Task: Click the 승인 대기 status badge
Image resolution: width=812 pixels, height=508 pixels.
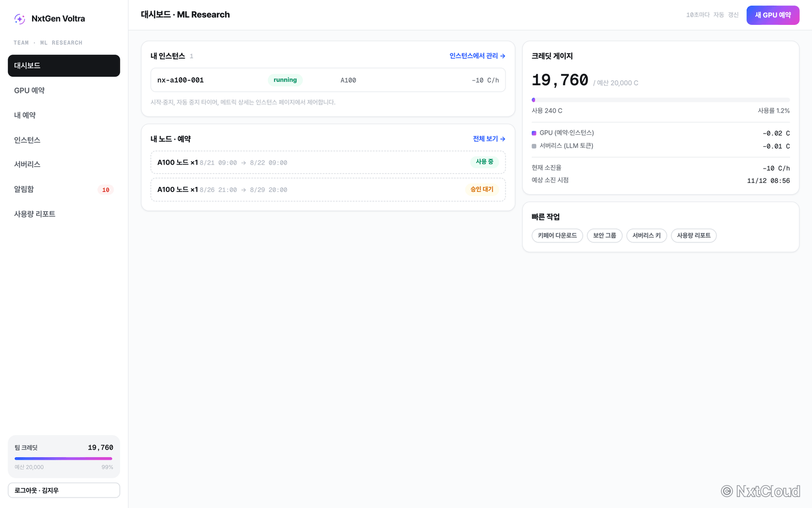Action: (x=482, y=189)
